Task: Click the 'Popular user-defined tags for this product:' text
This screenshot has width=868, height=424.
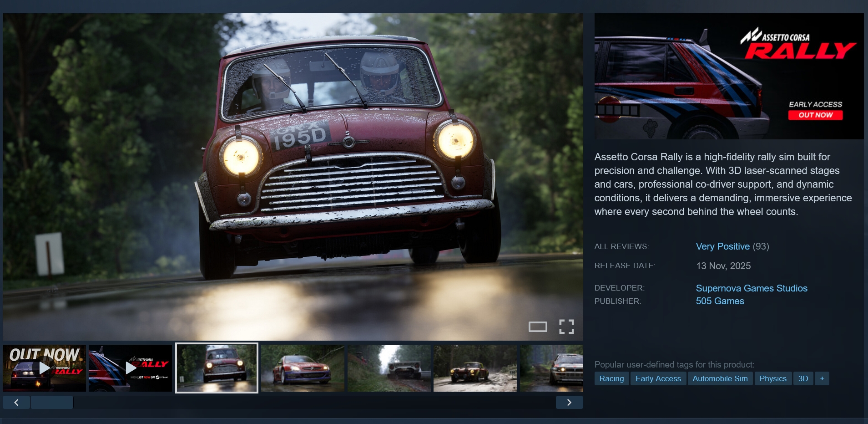Action: point(674,364)
